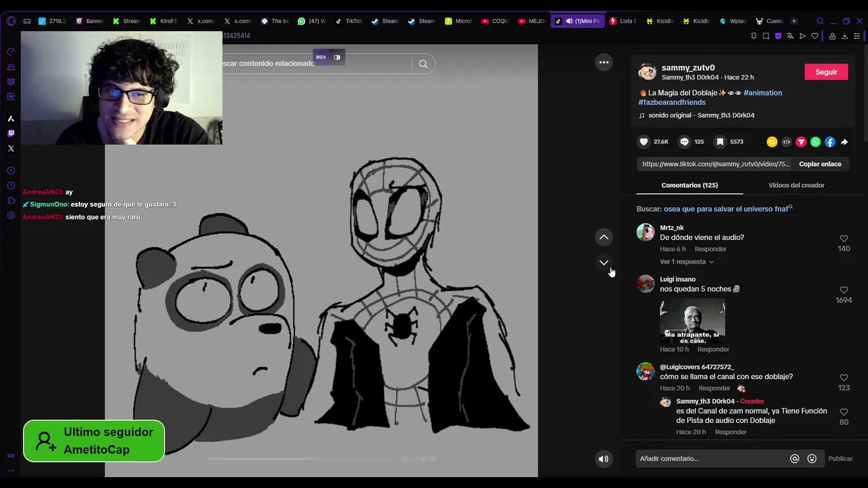Open the sidebar history clock icon

[x=11, y=186]
